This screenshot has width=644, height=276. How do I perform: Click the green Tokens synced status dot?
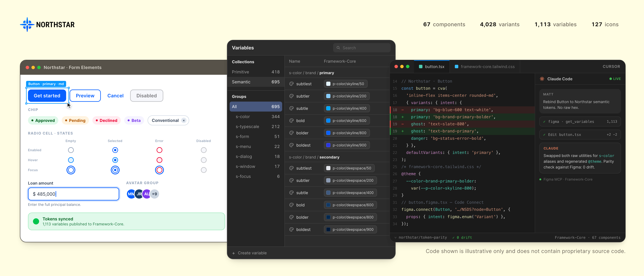click(x=36, y=221)
